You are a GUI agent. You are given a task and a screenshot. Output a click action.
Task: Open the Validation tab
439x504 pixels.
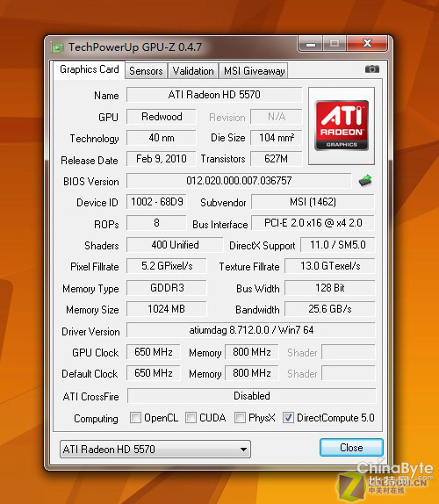[193, 71]
